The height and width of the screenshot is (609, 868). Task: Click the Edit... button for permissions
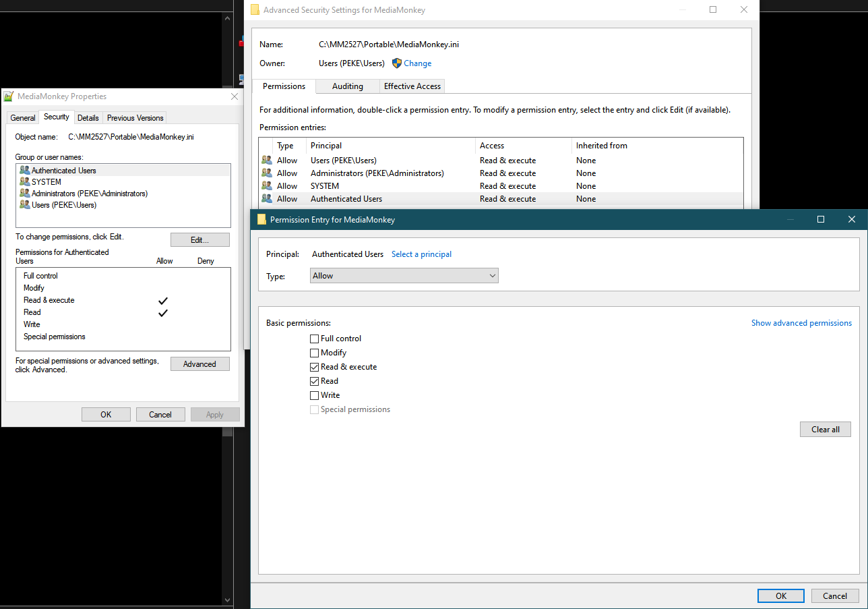tap(199, 240)
